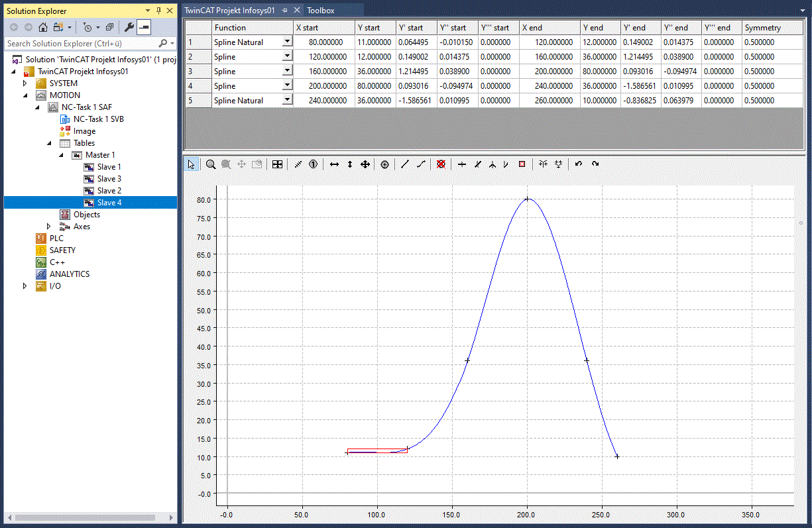Open Function dropdown for row 3
The width and height of the screenshot is (812, 528).
click(287, 71)
